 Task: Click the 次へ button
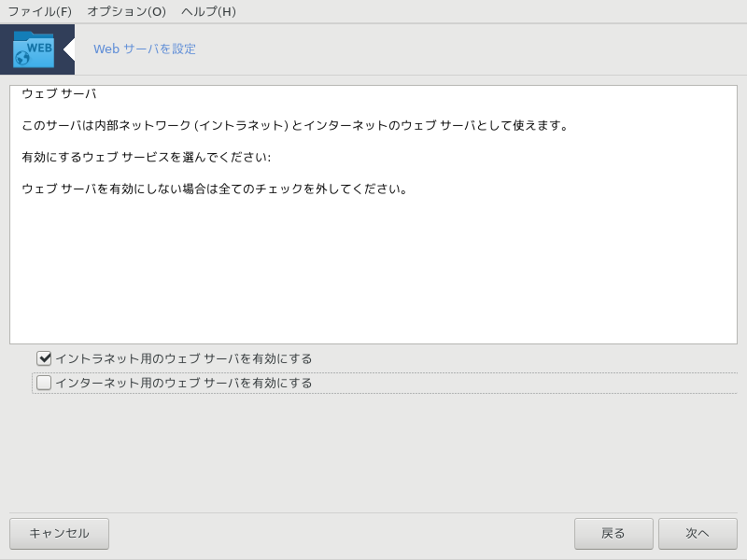click(x=698, y=533)
